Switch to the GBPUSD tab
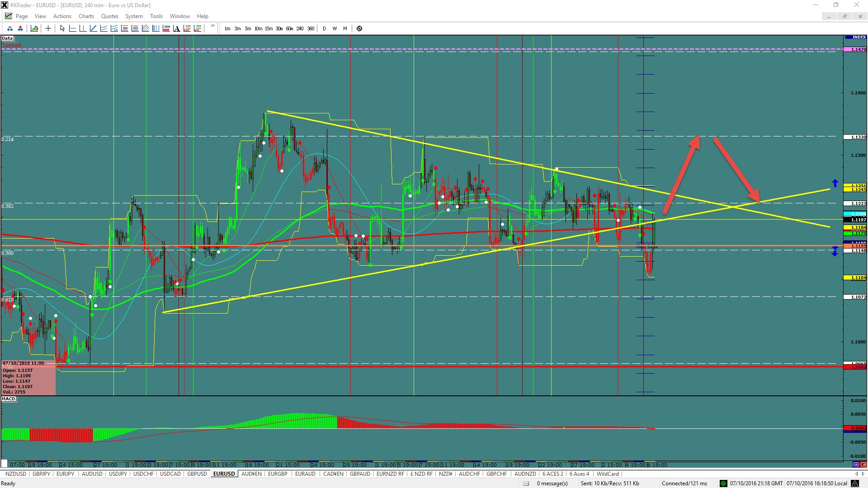Viewport: 868px width, 488px height. 197,474
